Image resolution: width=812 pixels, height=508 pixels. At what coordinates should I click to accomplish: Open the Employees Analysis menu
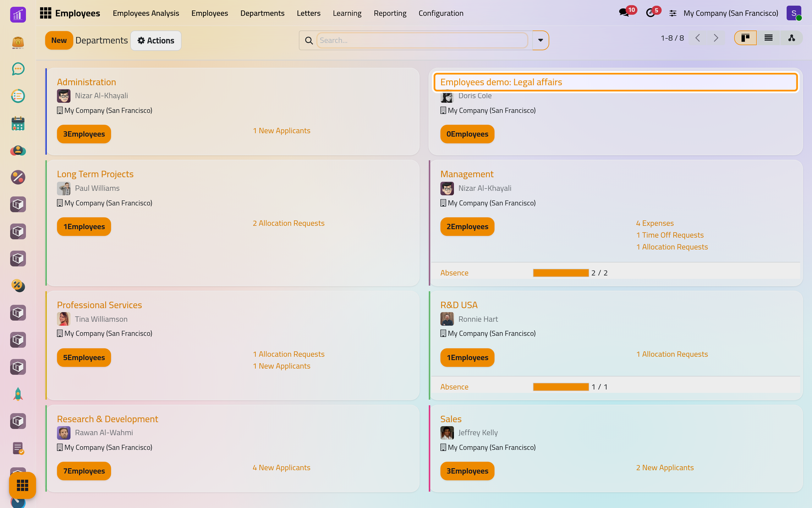146,13
